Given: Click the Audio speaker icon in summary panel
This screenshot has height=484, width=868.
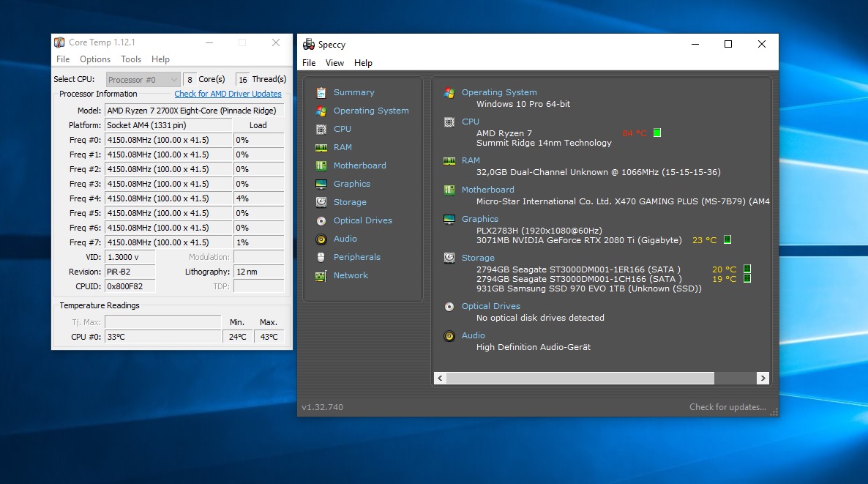Looking at the screenshot, I should point(449,335).
